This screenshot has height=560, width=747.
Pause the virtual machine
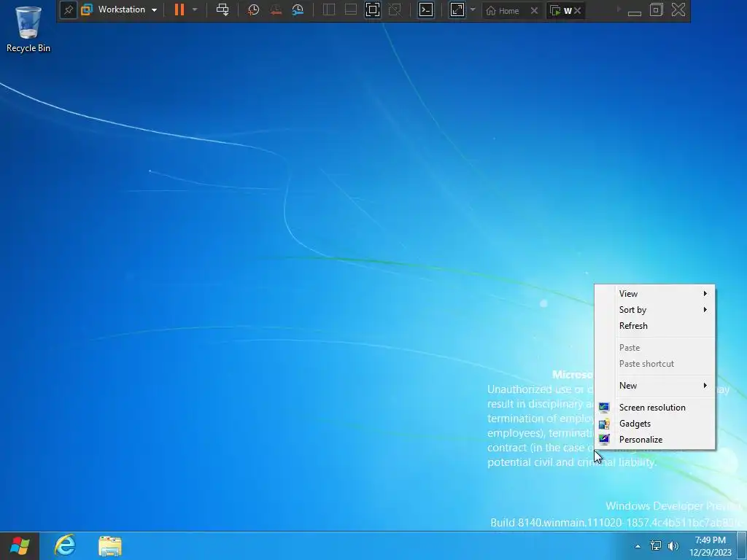[179, 9]
